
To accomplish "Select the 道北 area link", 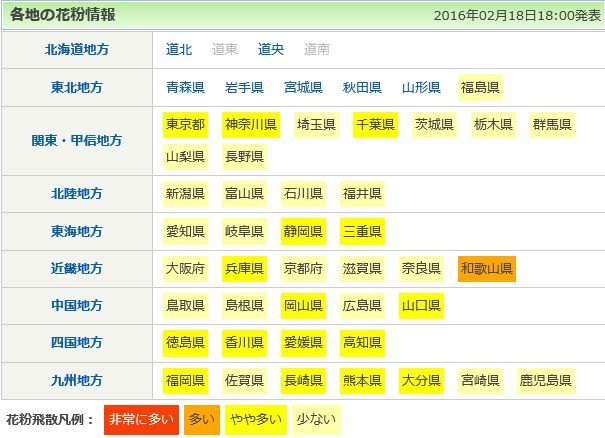I will [179, 49].
